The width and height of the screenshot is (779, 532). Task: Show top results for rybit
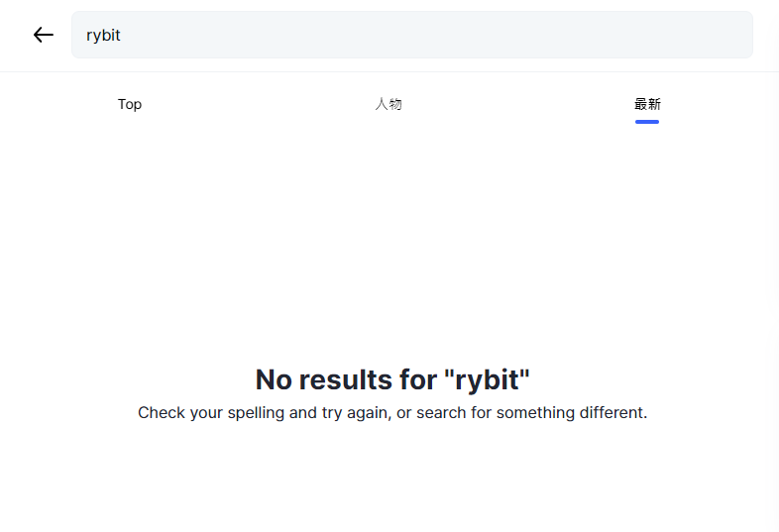(130, 104)
